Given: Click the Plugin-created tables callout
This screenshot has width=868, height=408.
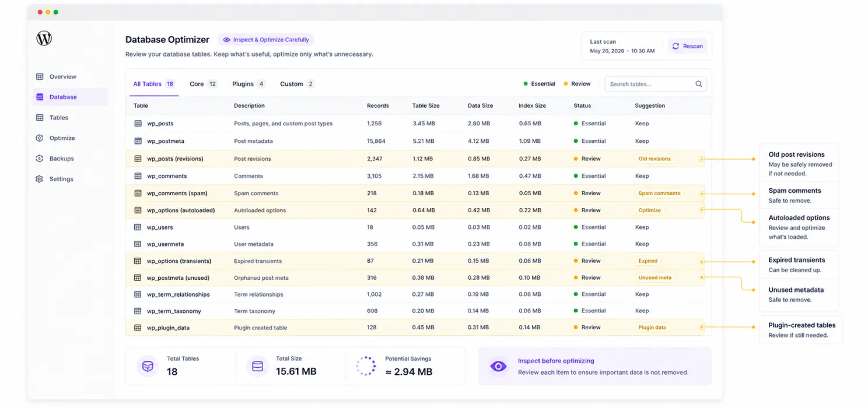Looking at the screenshot, I should pyautogui.click(x=801, y=330).
